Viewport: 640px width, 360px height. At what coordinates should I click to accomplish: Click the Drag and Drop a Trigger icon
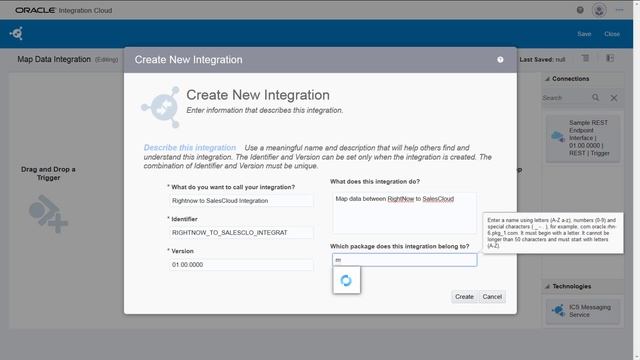coord(48,214)
